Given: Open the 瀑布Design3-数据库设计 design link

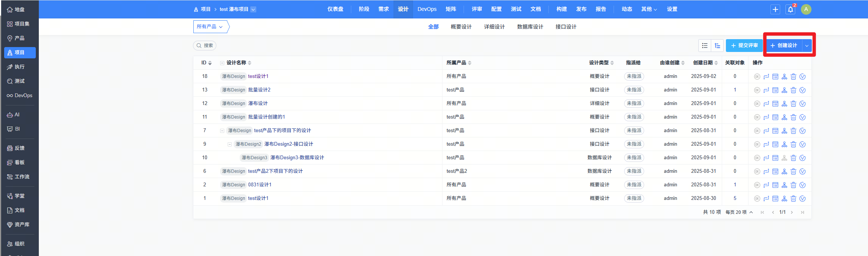Looking at the screenshot, I should coord(297,158).
